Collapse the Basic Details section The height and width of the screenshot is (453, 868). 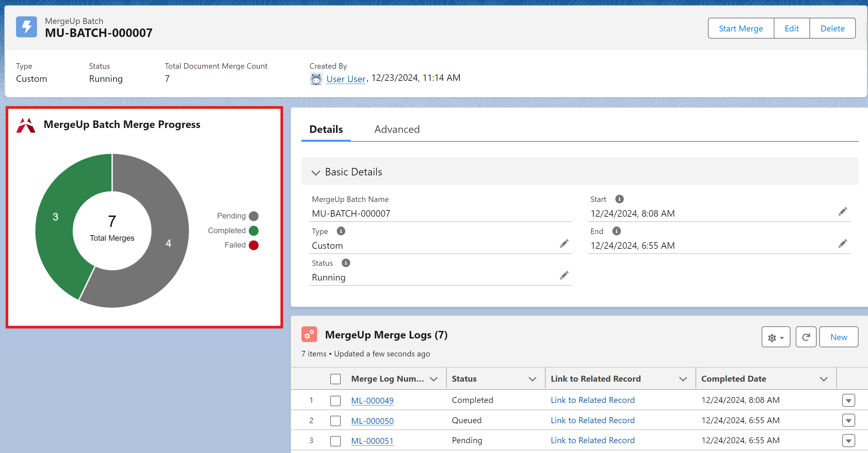click(x=316, y=172)
